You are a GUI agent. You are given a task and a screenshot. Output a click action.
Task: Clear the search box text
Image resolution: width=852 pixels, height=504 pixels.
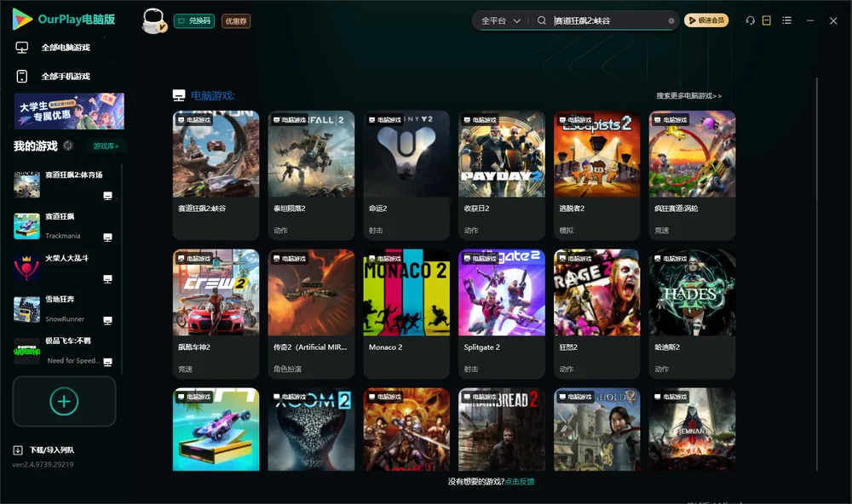point(671,21)
